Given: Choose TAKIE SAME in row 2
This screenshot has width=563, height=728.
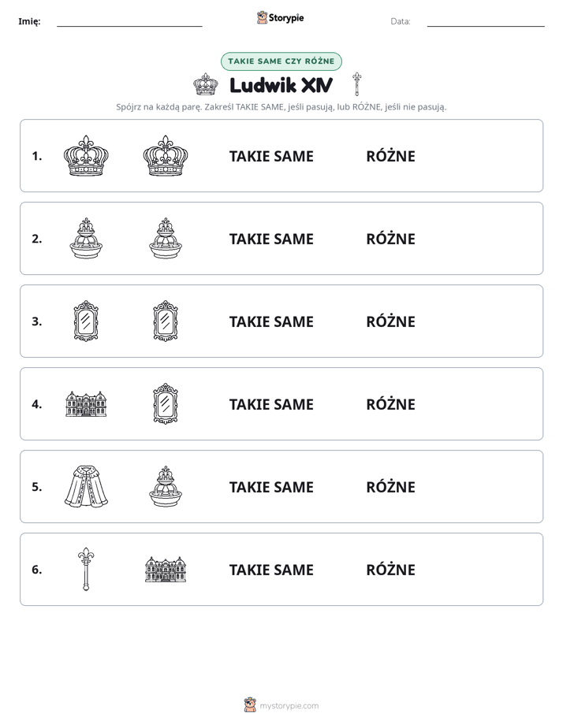Looking at the screenshot, I should [x=271, y=239].
